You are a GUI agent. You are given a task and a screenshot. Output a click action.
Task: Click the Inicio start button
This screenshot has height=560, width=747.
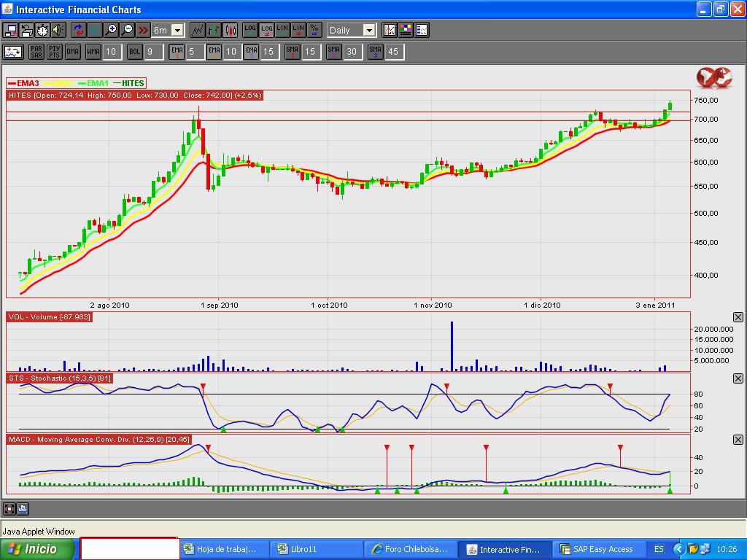[x=38, y=549]
